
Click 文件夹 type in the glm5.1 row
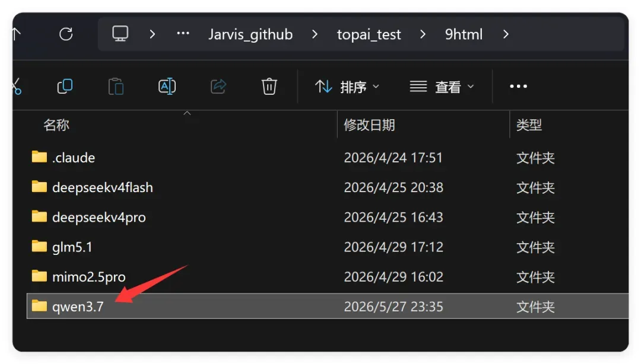pos(535,248)
